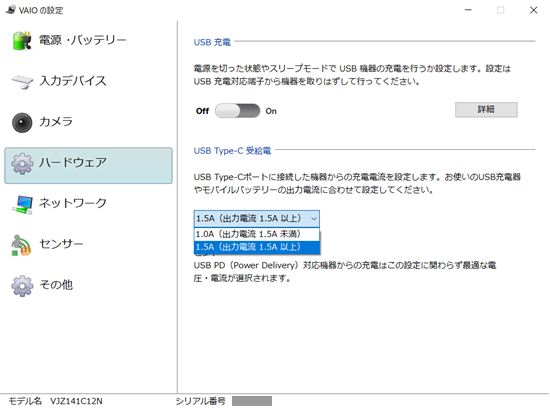Click the センサー person icon
Viewport: 550px width, 408px height.
[x=21, y=245]
